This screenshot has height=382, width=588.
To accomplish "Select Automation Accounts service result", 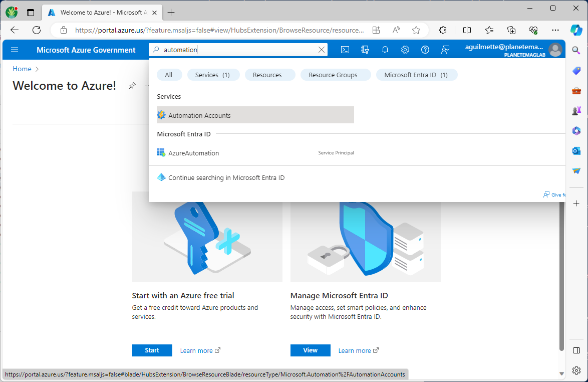I will point(199,115).
